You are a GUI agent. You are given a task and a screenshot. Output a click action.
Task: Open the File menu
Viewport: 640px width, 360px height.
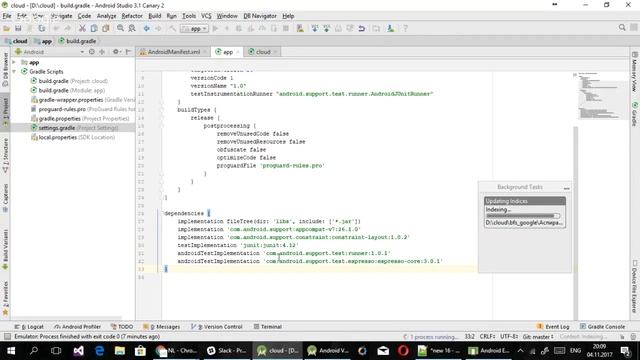[x=7, y=16]
